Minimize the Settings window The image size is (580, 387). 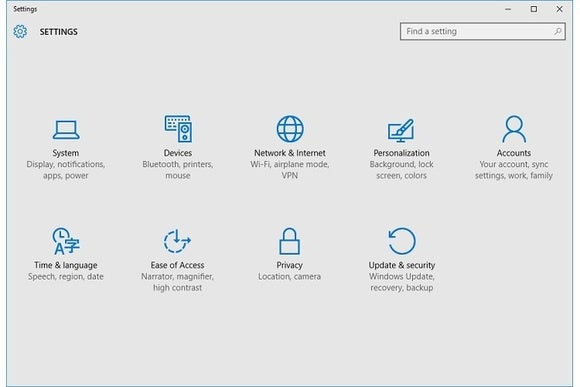(508, 9)
